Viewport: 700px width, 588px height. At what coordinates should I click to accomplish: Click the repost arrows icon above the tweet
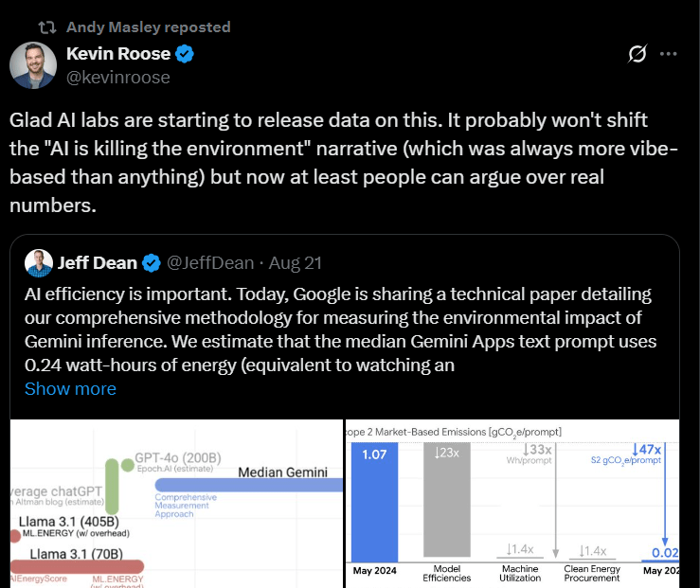[x=47, y=27]
